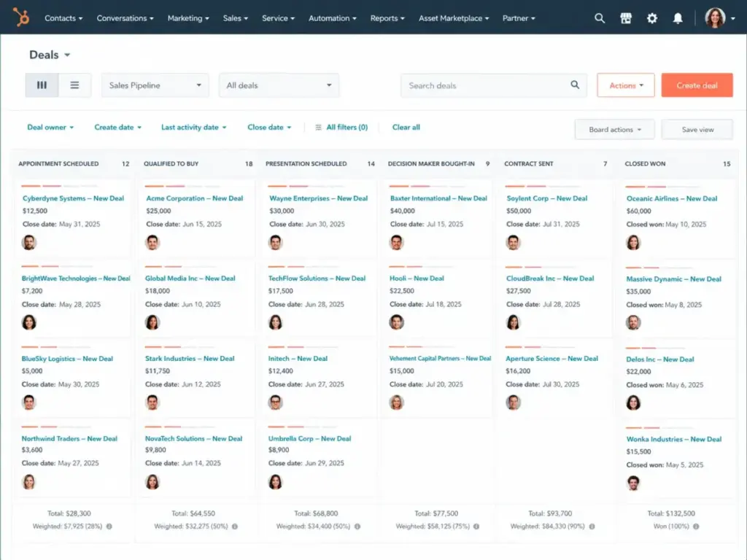Click info icon beside Weighted $32,275 (50%)
This screenshot has width=747, height=560.
234,526
